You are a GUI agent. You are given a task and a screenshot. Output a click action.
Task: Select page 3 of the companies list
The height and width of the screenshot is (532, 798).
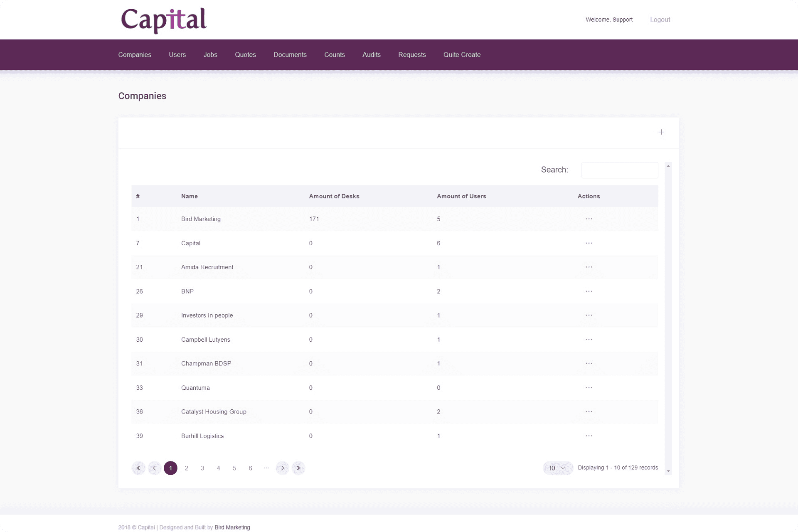202,468
